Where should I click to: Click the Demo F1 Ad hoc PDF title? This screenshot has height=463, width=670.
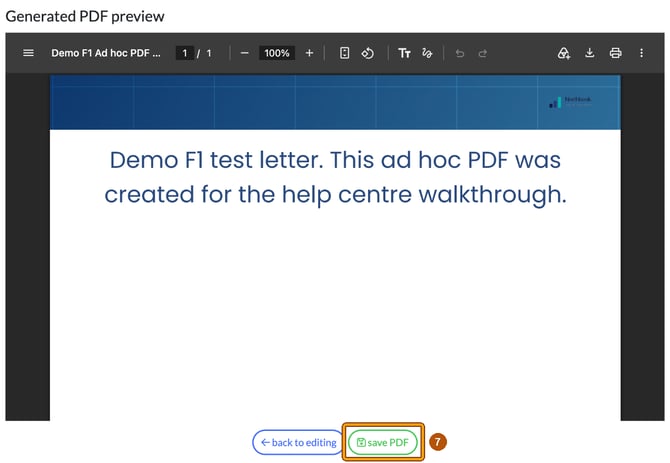click(x=106, y=53)
